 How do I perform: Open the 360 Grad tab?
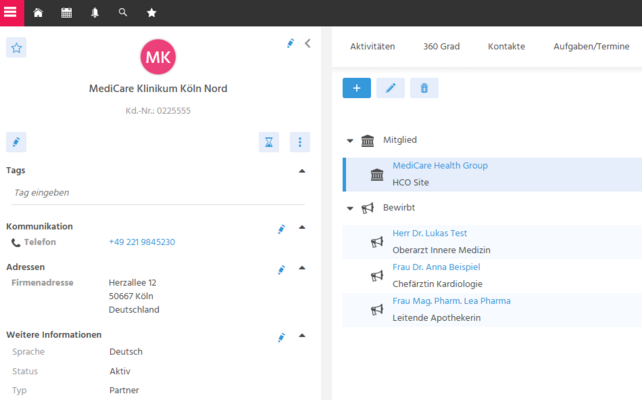pos(441,47)
